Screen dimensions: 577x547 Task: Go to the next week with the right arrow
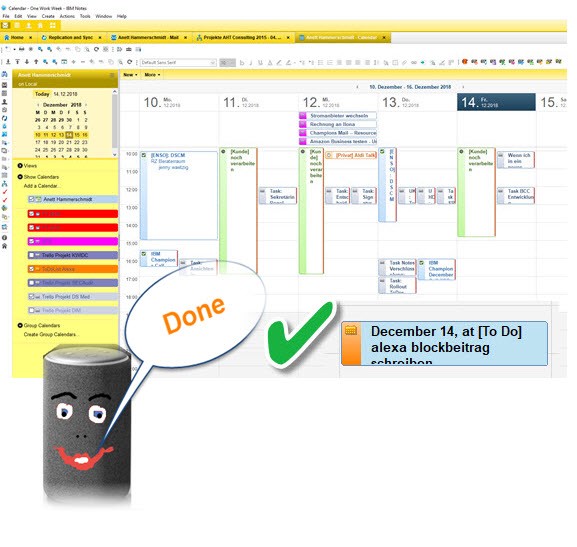click(463, 87)
